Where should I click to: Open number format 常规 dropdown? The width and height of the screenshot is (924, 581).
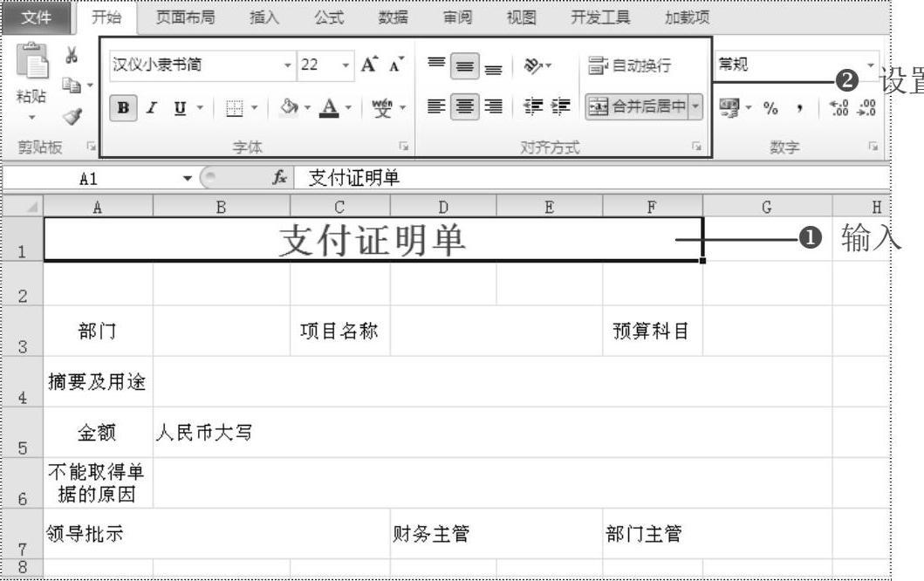pyautogui.click(x=871, y=65)
